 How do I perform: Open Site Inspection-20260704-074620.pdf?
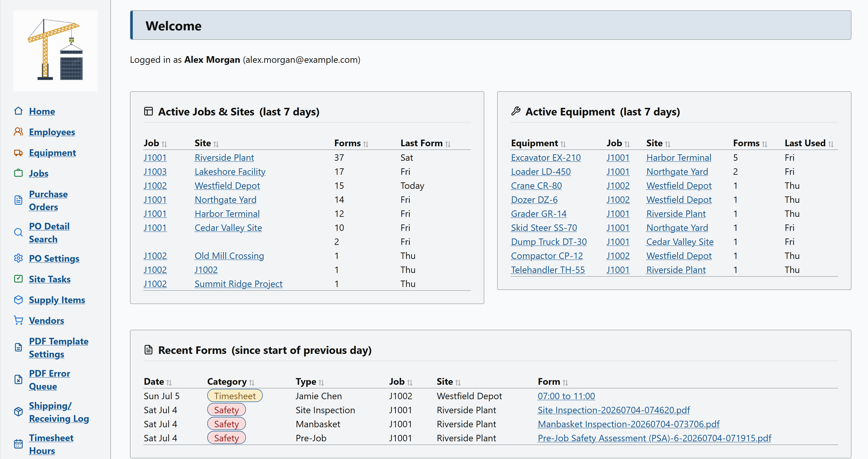614,410
